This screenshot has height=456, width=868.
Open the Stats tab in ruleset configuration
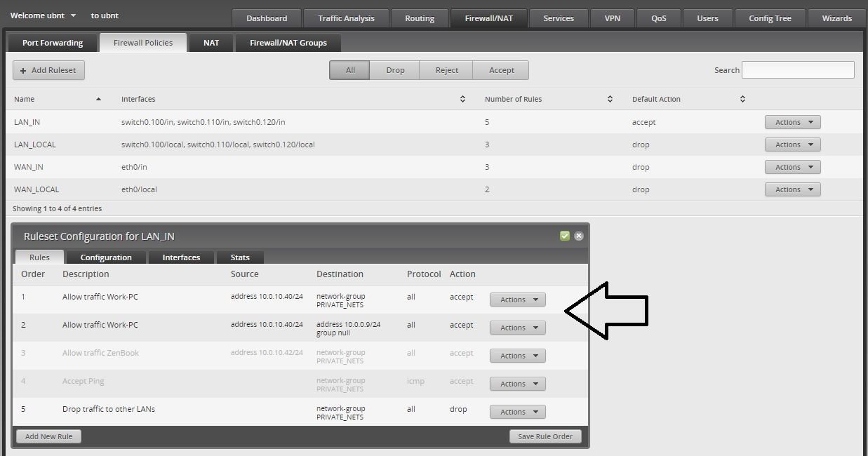pyautogui.click(x=240, y=257)
